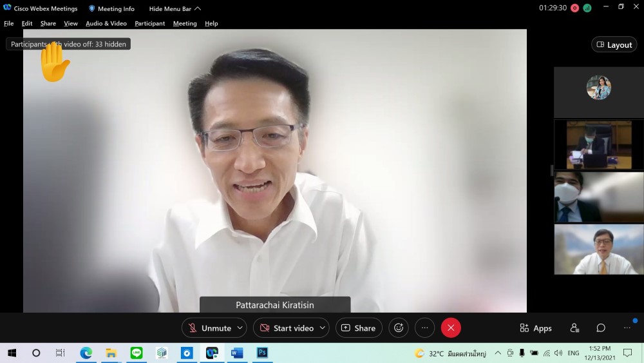Viewport: 644px width, 363px height.
Task: Open Photoshop from the Windows taskbar
Action: coord(262,353)
